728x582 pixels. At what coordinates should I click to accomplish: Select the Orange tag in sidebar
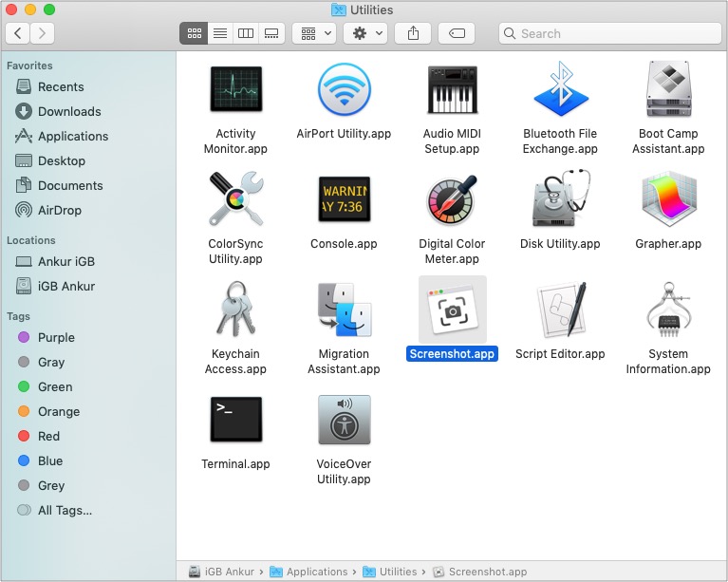coord(59,411)
